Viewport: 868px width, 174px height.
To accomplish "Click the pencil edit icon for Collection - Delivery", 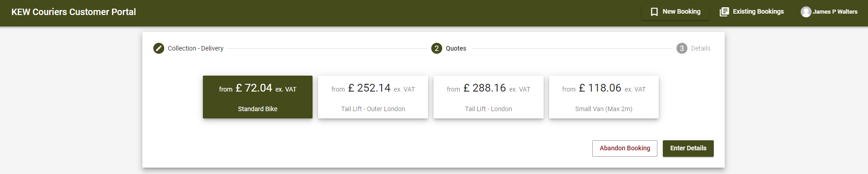I will pyautogui.click(x=159, y=48).
